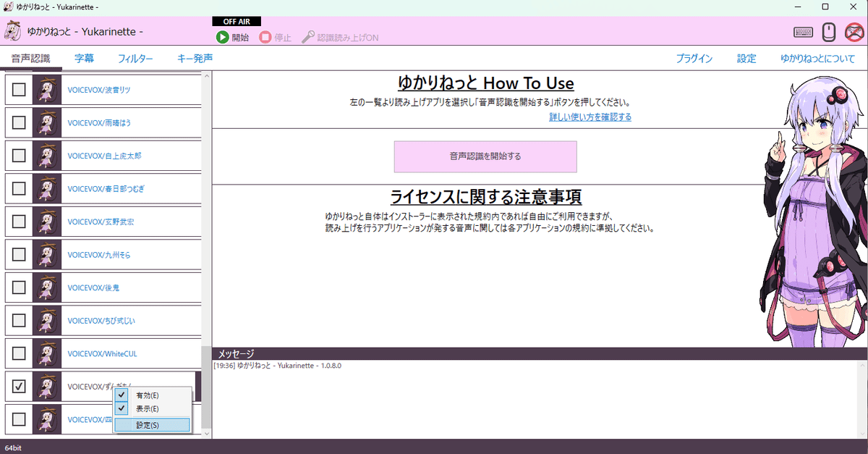Open 設定(S) from the context menu
This screenshot has height=454, width=868.
coord(153,425)
